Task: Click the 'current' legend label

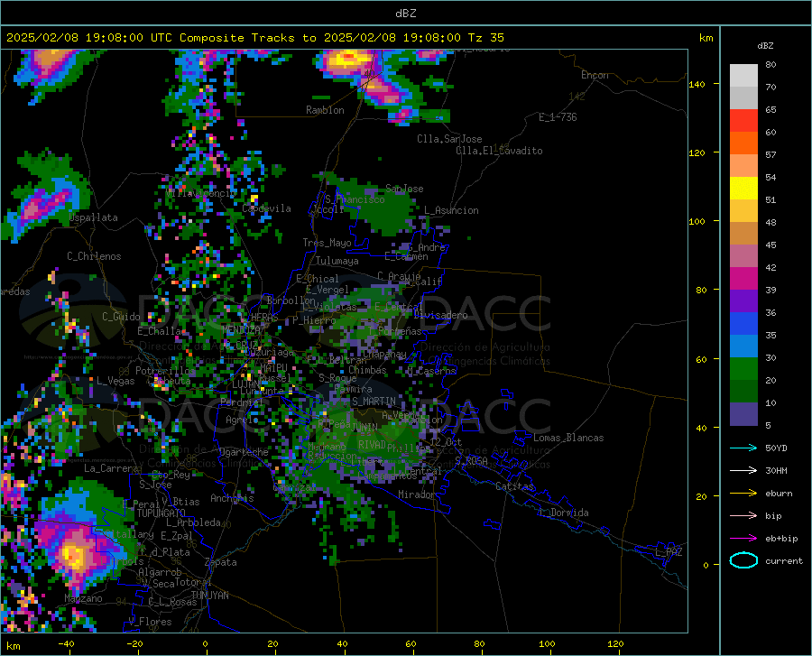Action: 784,560
